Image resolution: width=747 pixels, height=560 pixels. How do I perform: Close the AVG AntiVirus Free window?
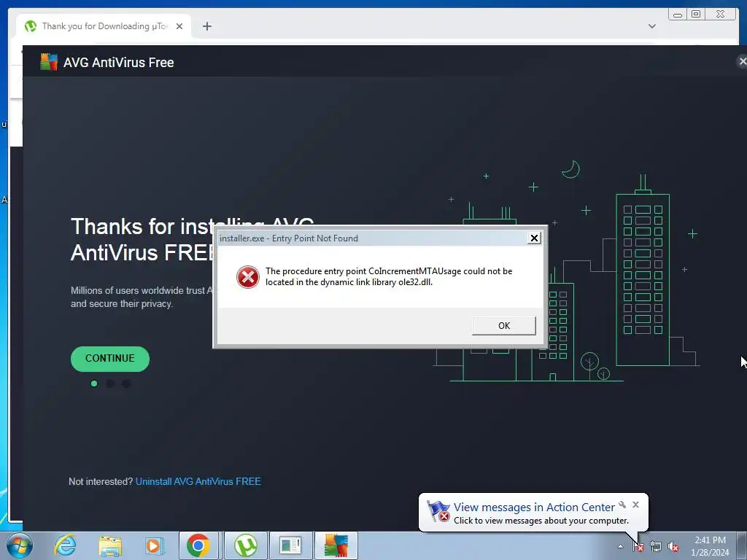[742, 61]
